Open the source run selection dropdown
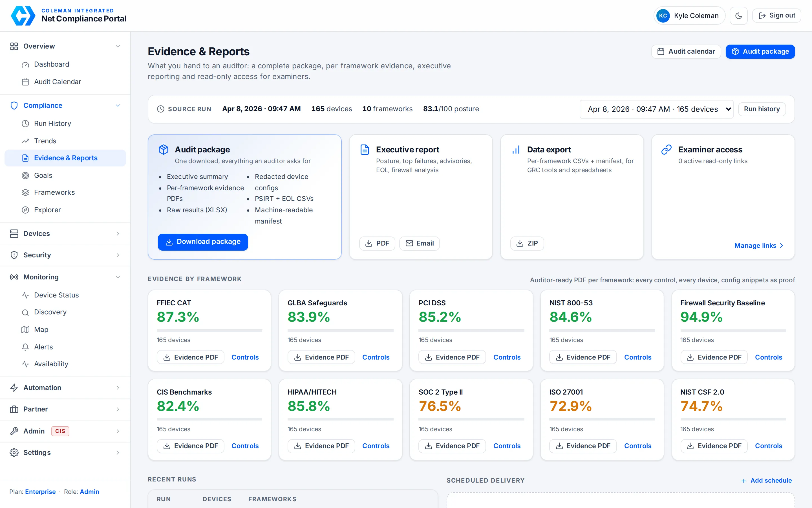Viewport: 812px width, 508px height. coord(656,109)
